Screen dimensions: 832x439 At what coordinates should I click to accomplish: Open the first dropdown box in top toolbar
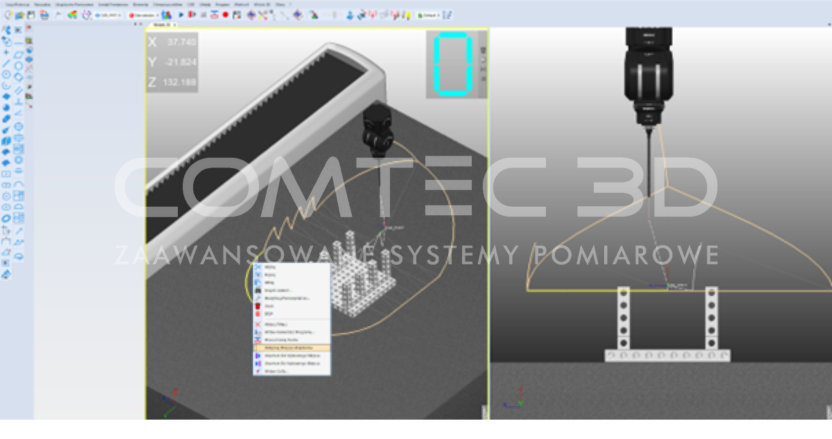pyautogui.click(x=108, y=16)
